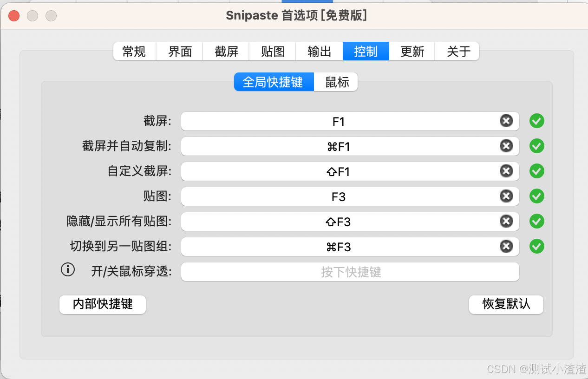588x379 pixels.
Task: Open the 常规 preferences tab
Action: coord(134,52)
